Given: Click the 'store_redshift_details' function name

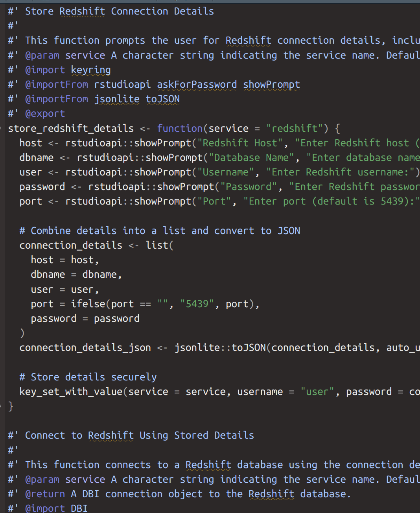Looking at the screenshot, I should tap(71, 129).
